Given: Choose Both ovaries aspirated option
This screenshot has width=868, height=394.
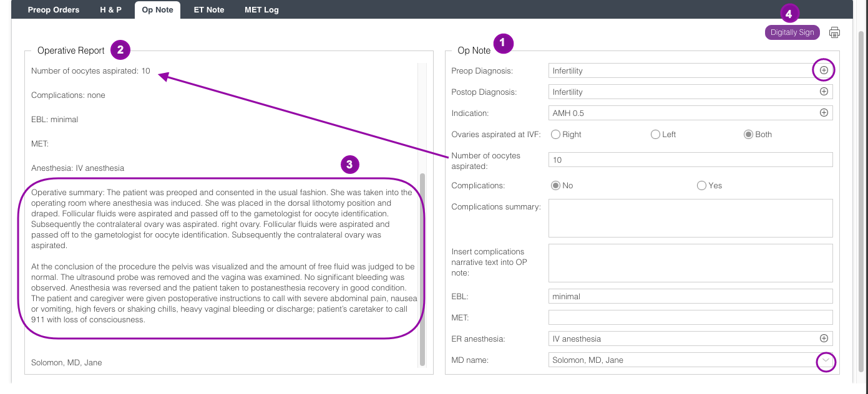Looking at the screenshot, I should pos(748,134).
